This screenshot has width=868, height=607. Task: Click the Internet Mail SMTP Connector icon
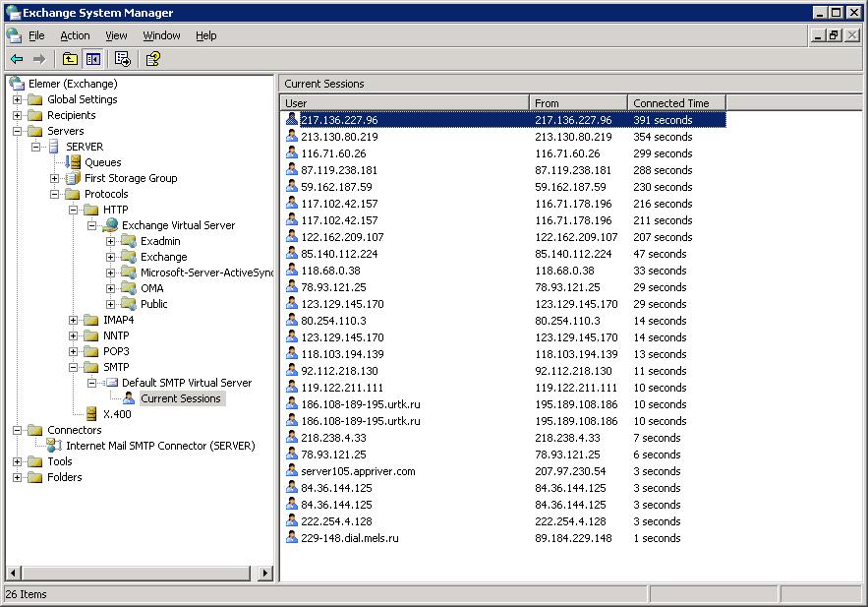[54, 446]
